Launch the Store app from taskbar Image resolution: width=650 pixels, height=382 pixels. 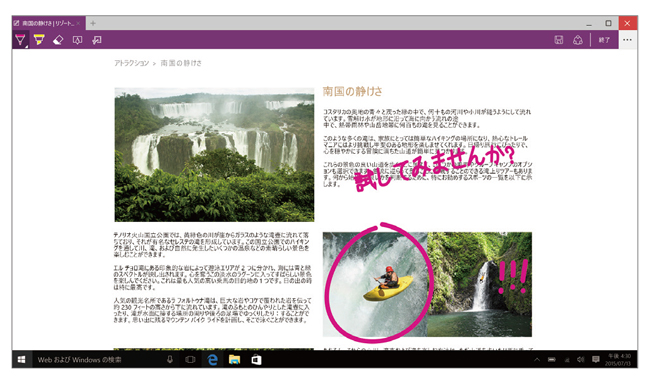pyautogui.click(x=256, y=360)
